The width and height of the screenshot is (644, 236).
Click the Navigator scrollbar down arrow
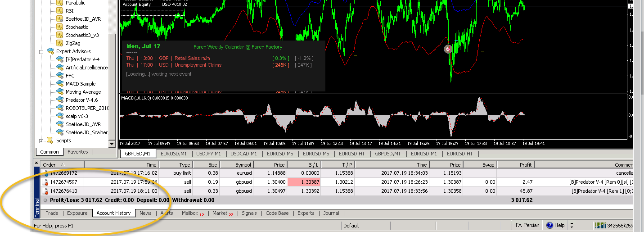(113, 144)
